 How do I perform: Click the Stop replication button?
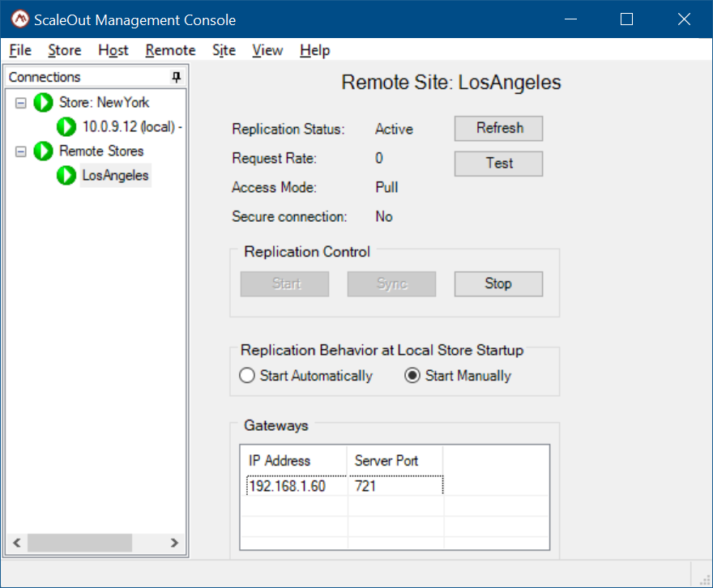pos(498,283)
